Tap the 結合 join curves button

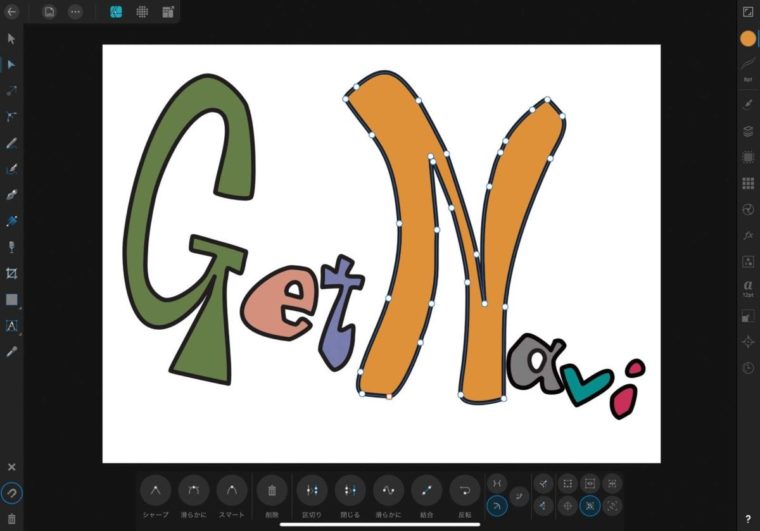(x=427, y=491)
